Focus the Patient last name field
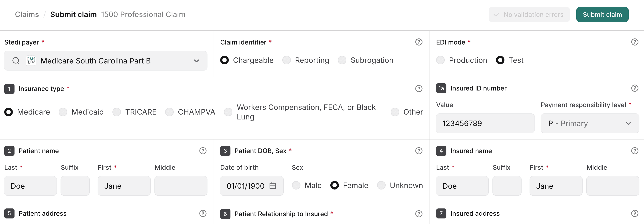 click(31, 186)
